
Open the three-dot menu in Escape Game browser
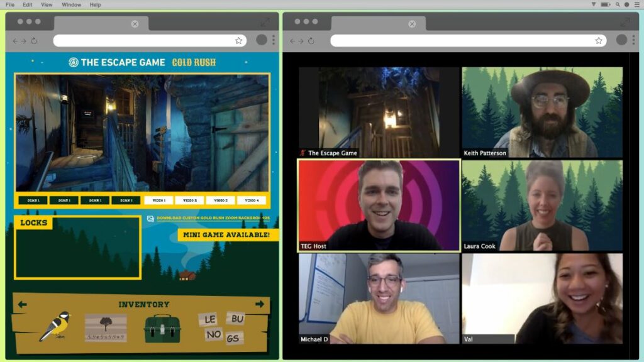point(274,40)
